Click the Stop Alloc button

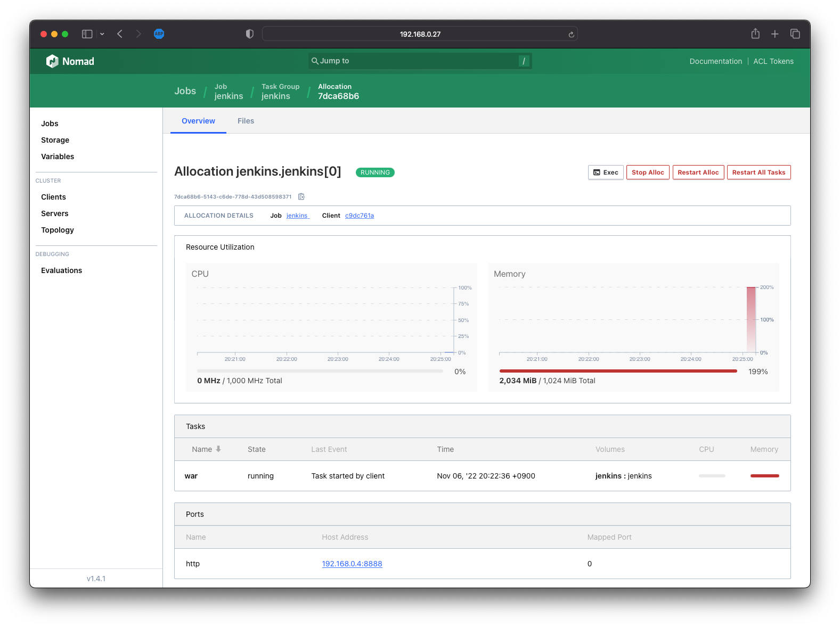pos(648,172)
